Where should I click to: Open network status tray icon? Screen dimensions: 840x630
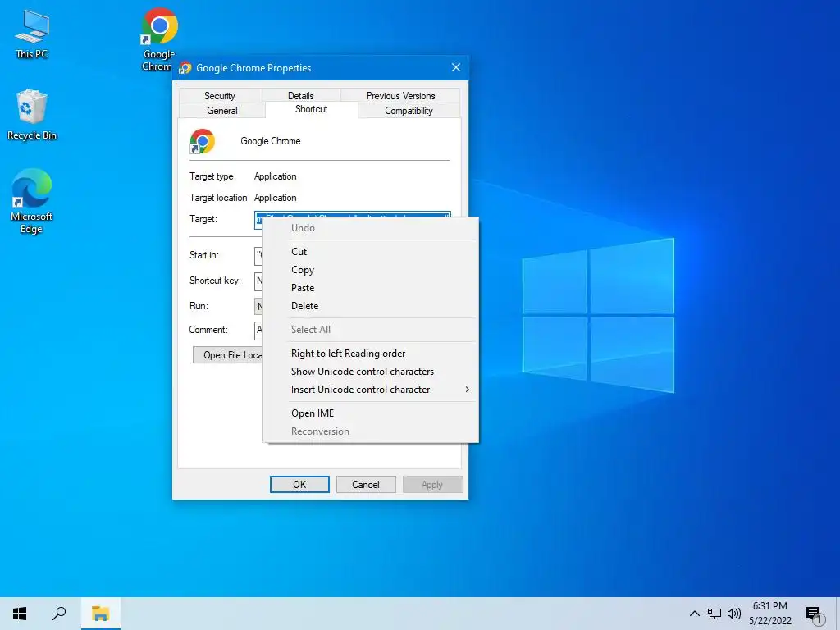[714, 614]
